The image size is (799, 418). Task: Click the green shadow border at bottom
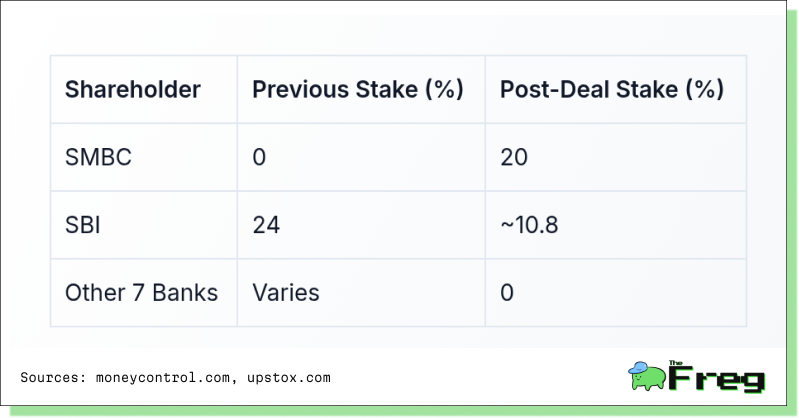click(x=403, y=411)
